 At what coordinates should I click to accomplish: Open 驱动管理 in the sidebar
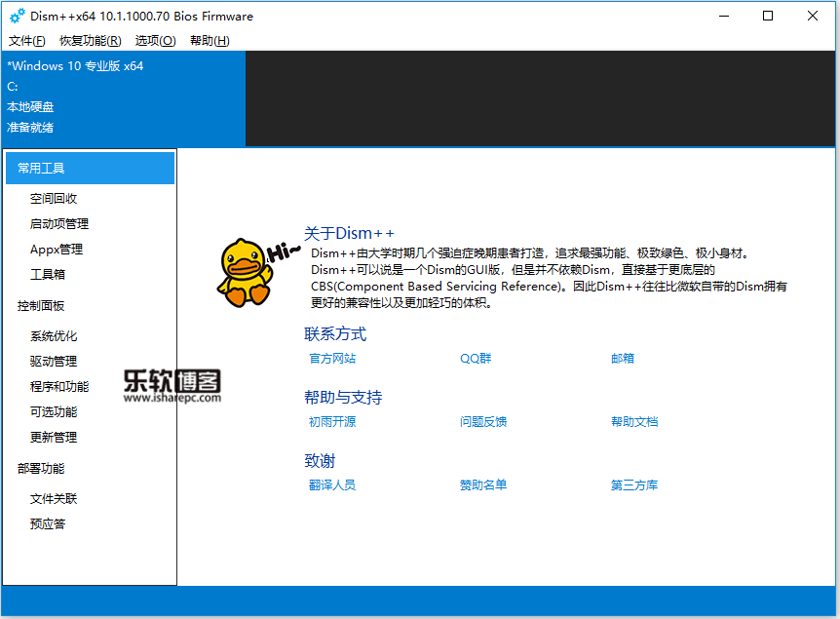(x=54, y=362)
